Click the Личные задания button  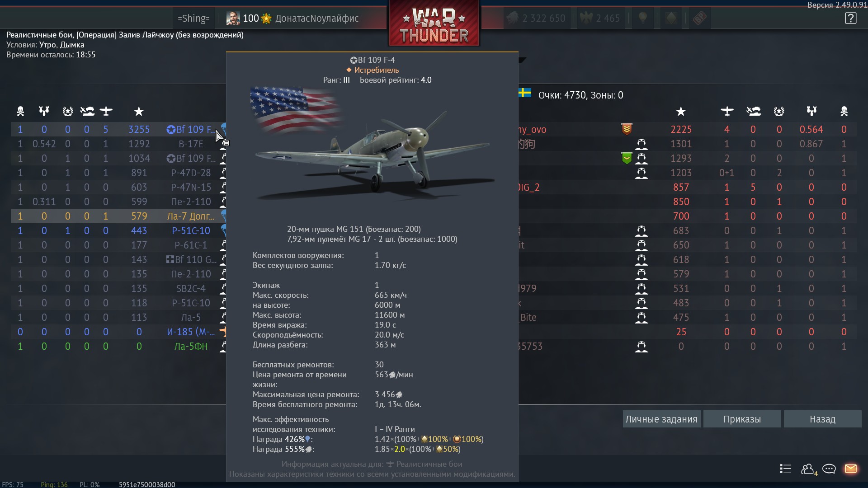tap(661, 419)
